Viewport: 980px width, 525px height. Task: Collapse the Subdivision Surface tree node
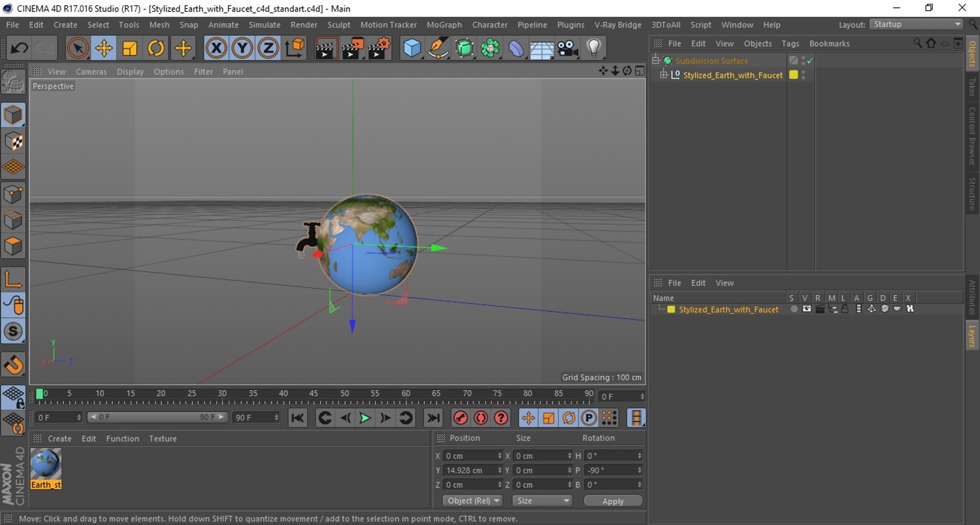[x=656, y=60]
